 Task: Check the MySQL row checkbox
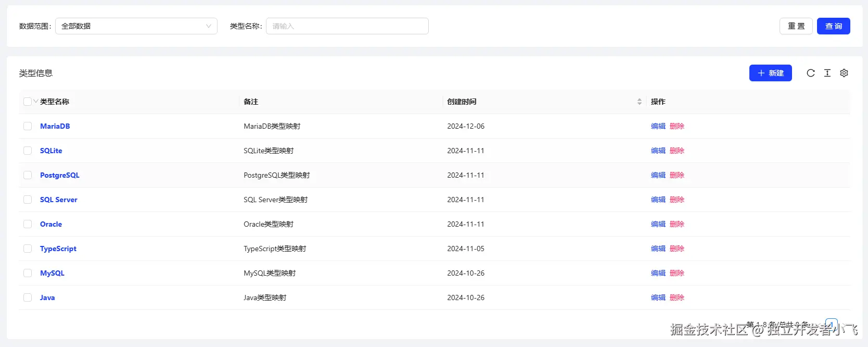coord(28,273)
